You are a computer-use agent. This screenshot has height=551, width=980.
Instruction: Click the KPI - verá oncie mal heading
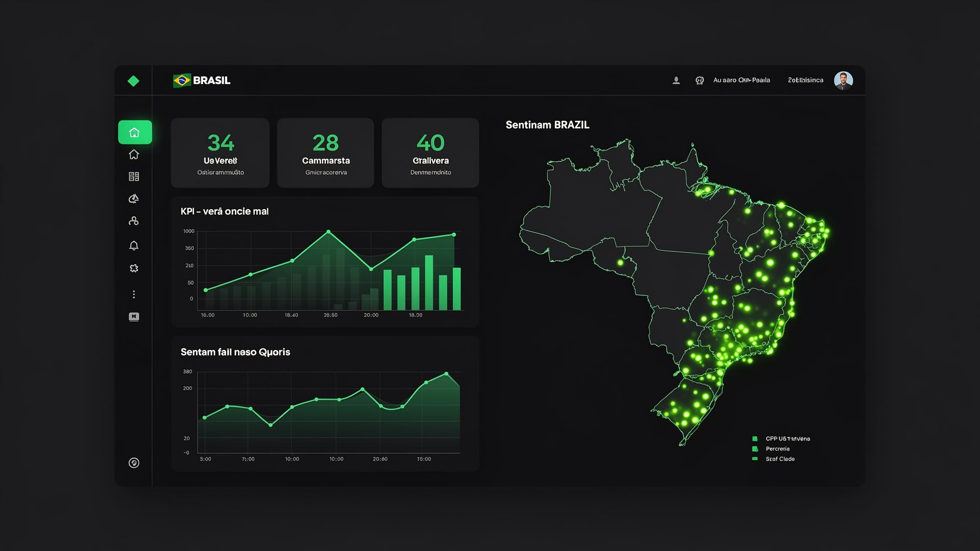225,211
